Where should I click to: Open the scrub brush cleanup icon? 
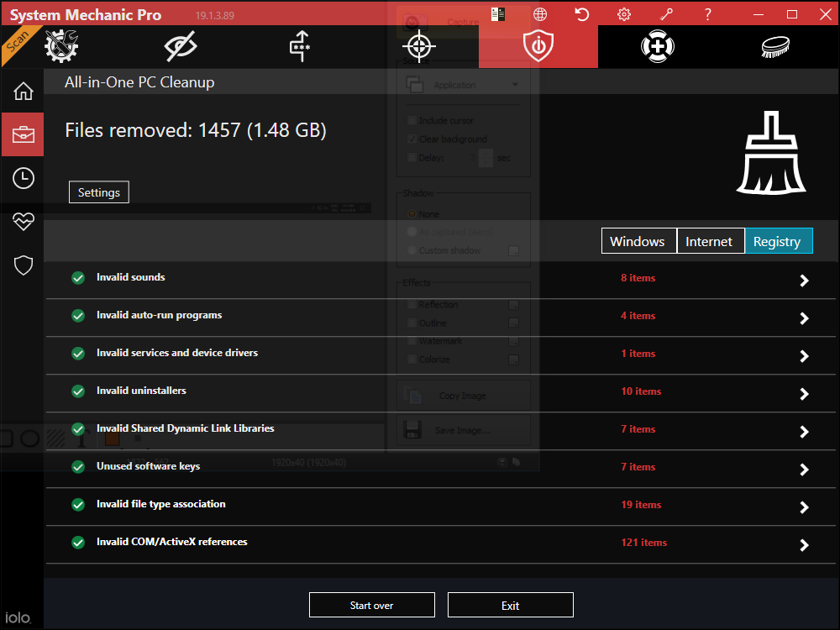coord(775,46)
